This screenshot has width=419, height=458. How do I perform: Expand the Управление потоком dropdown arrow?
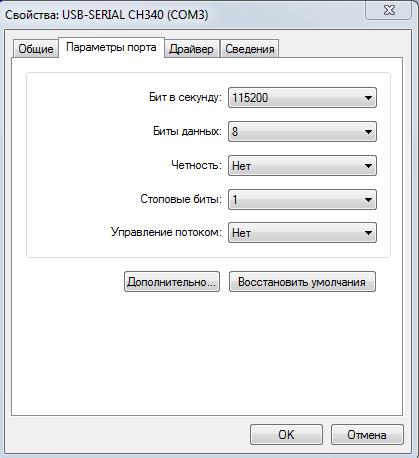[x=368, y=233]
